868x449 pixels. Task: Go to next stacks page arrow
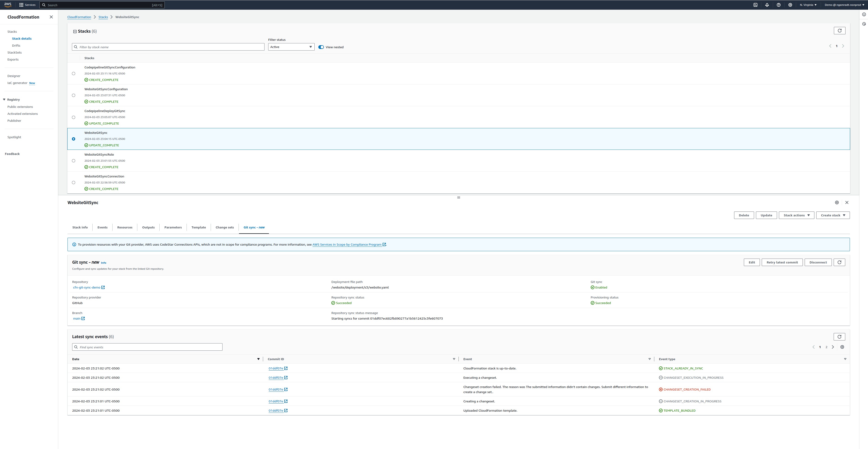(x=843, y=46)
